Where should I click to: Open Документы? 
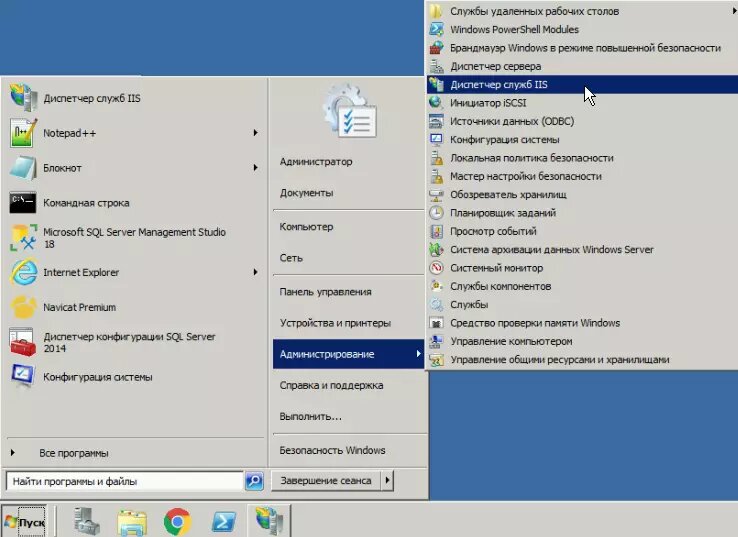point(306,192)
